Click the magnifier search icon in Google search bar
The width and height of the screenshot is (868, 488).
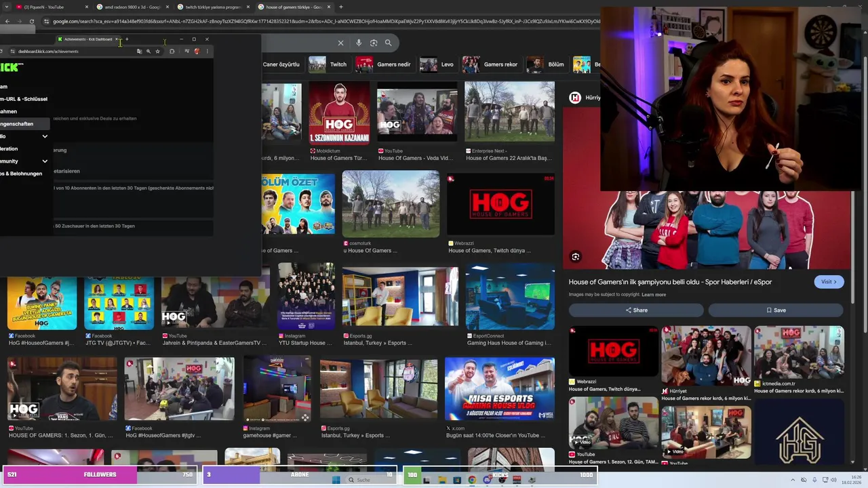pos(388,43)
